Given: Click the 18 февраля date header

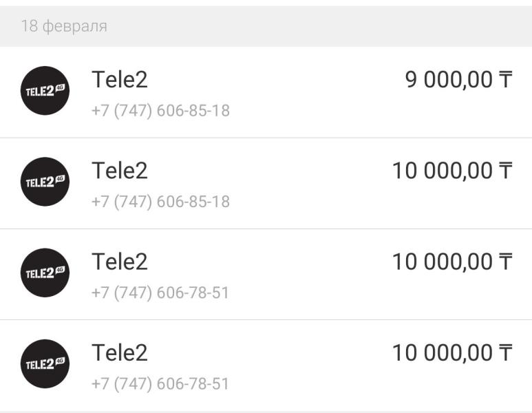Looking at the screenshot, I should (64, 26).
